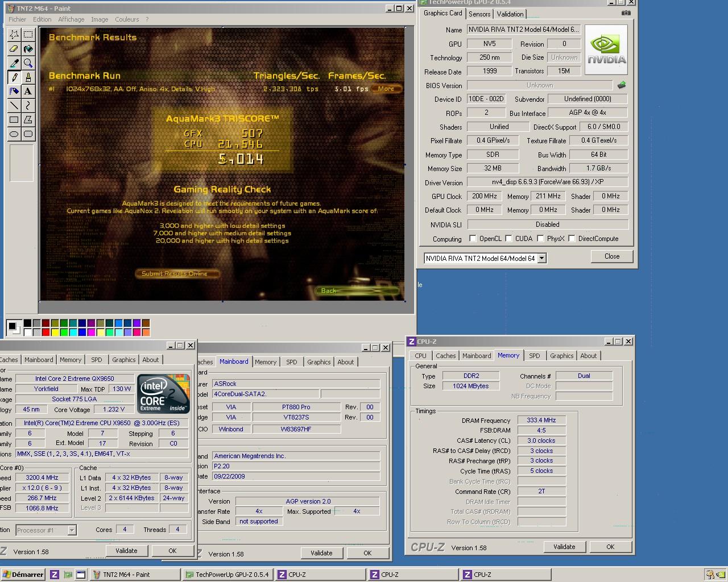Viewport: 728px width, 582px height.
Task: Click the Close button in GPU-Z
Action: tap(612, 256)
